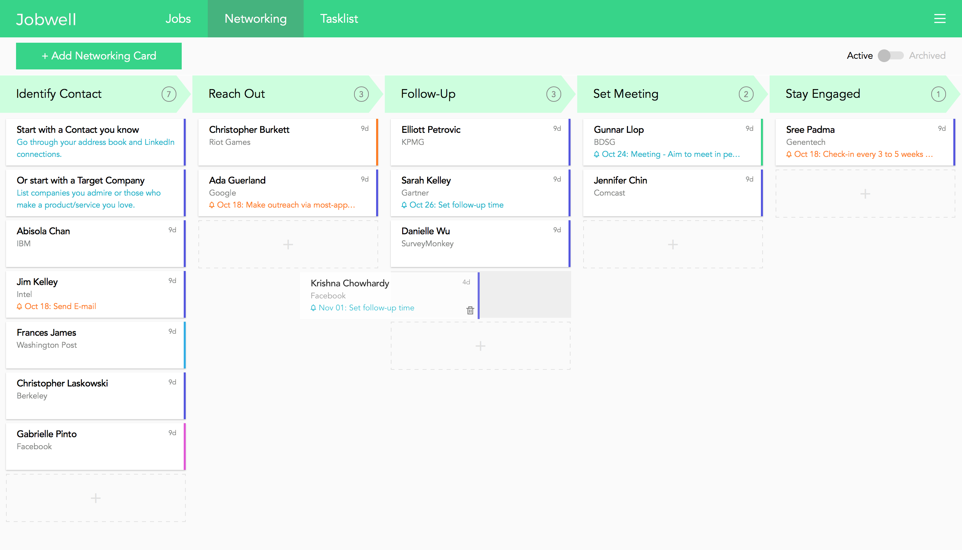Image resolution: width=962 pixels, height=560 pixels.
Task: Click bell icon on Sarah Kelley reminder
Action: point(404,205)
